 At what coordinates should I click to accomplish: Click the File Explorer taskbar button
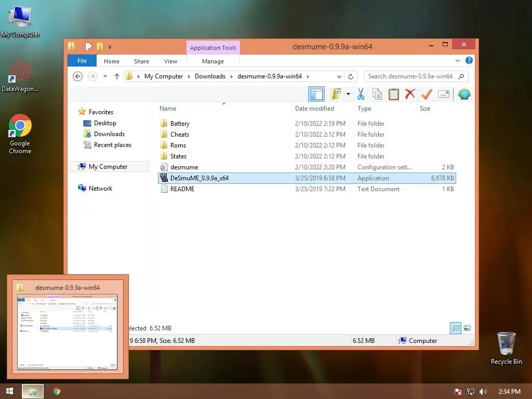[x=33, y=391]
